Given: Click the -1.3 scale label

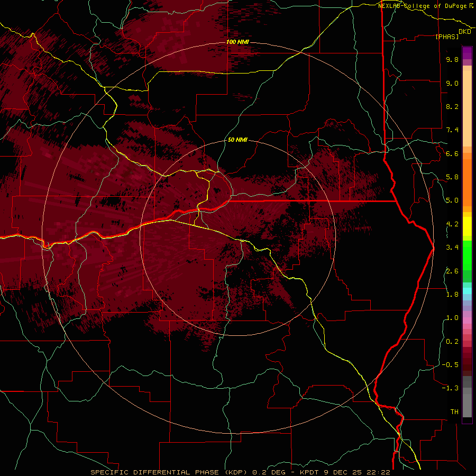Looking at the screenshot, I should (x=450, y=388).
